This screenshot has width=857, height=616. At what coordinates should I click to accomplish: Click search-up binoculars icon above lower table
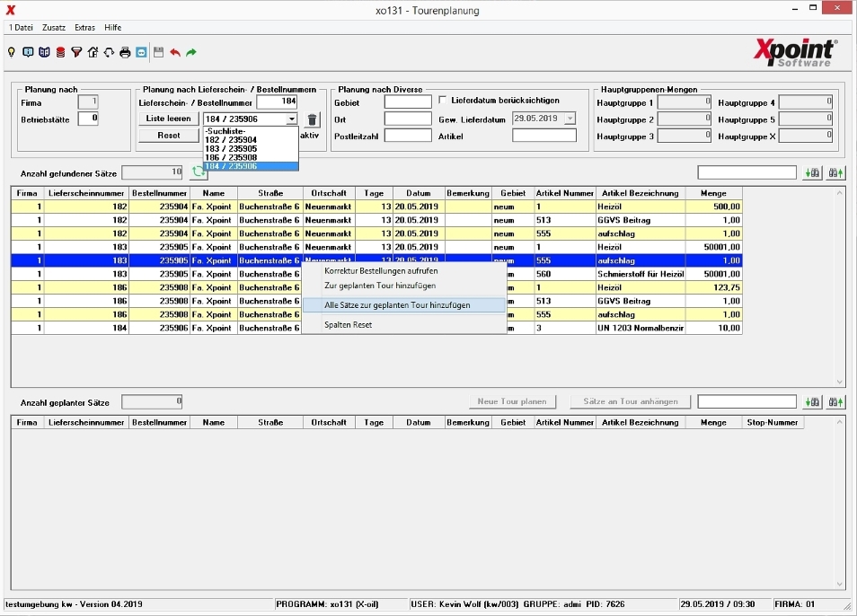(835, 402)
